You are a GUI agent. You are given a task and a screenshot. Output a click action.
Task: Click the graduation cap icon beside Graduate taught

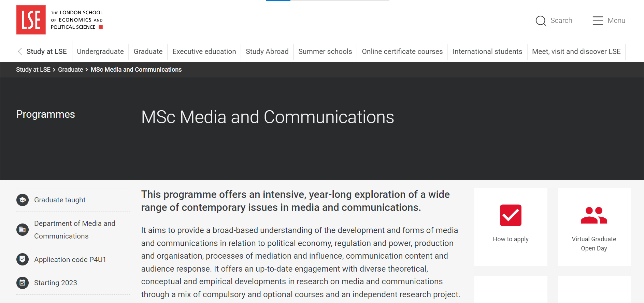23,200
